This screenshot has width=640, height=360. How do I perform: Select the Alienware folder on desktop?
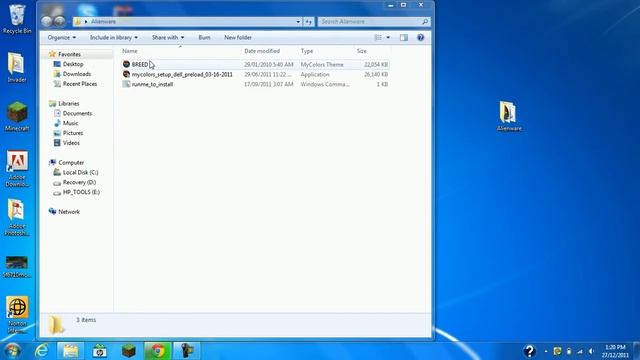509,116
